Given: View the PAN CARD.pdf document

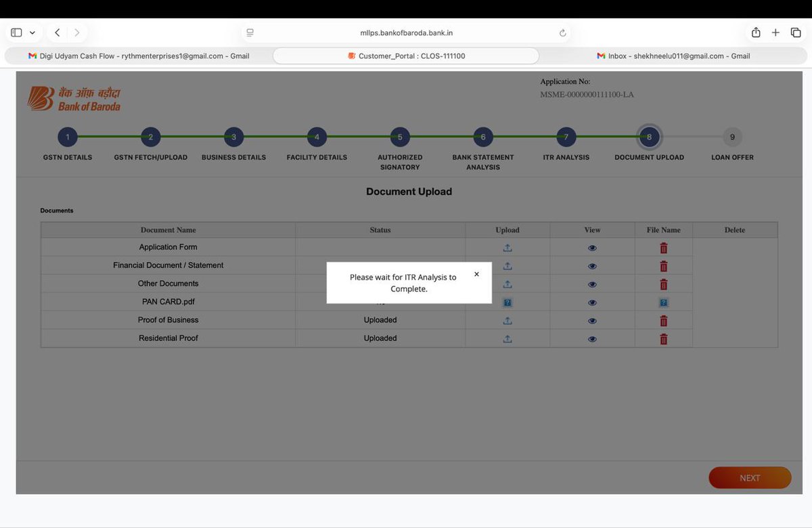Looking at the screenshot, I should (x=592, y=303).
